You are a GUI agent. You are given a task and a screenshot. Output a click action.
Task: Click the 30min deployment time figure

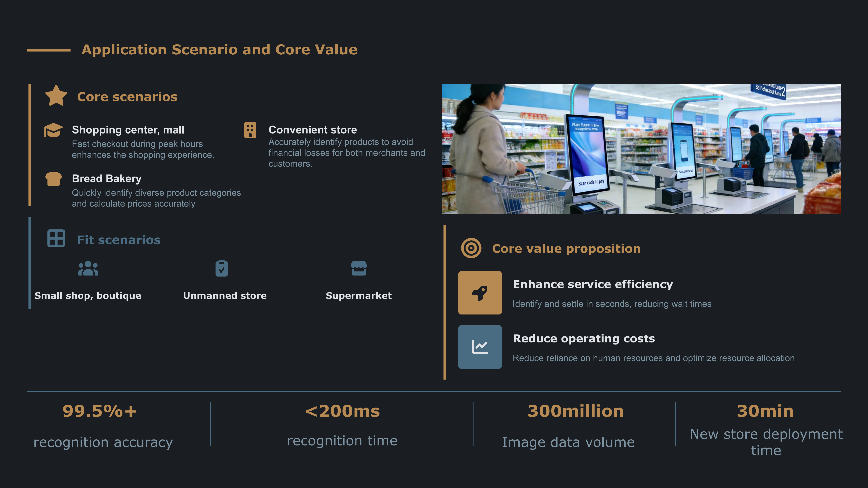pyautogui.click(x=765, y=411)
